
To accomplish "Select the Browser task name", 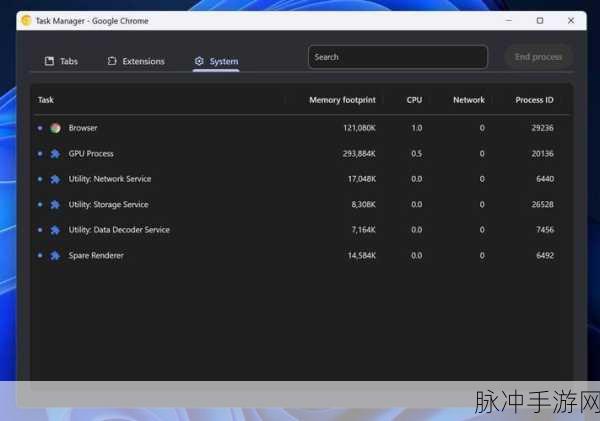I will (83, 128).
